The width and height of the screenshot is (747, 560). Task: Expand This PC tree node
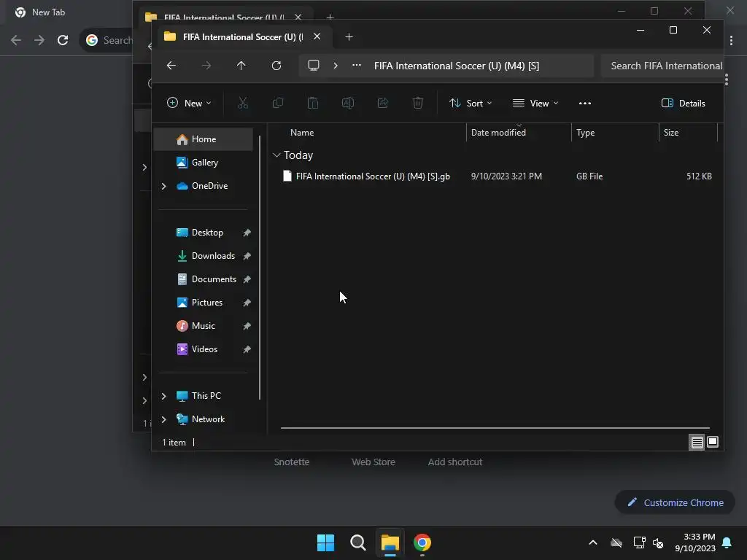pos(164,396)
